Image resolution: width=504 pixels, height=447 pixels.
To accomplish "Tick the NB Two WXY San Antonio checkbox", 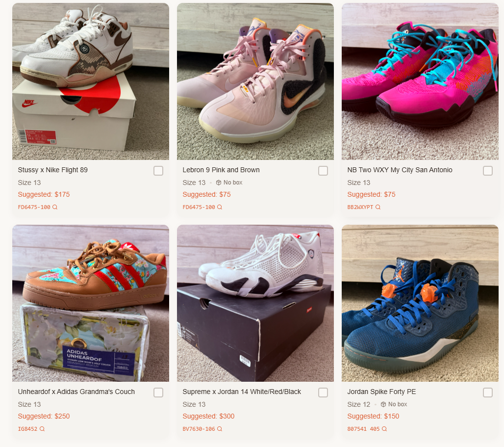I will tap(488, 171).
